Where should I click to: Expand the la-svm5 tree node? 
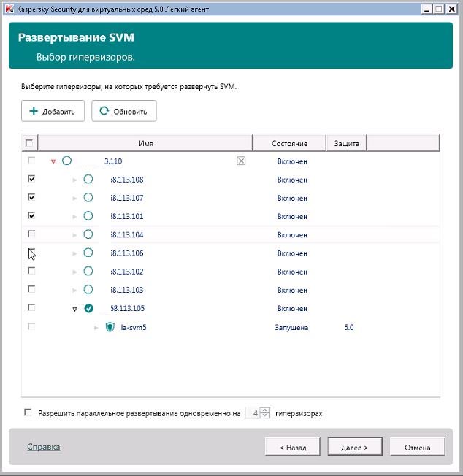pos(96,328)
